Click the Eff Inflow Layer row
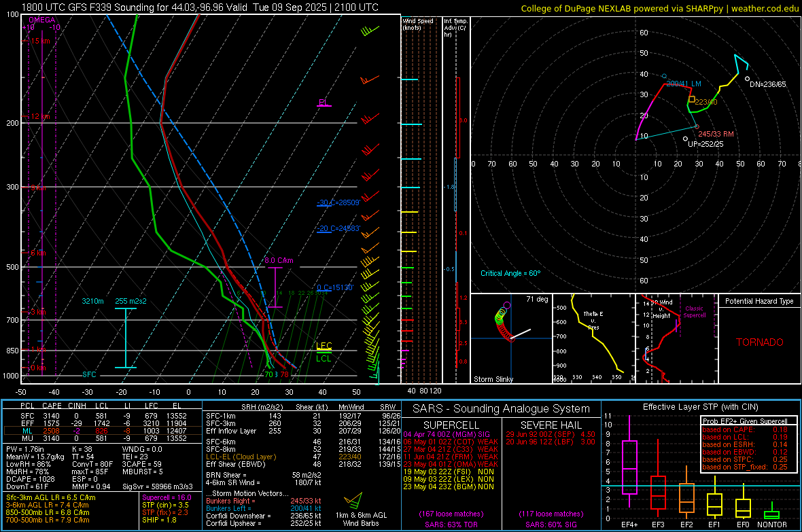This screenshot has height=532, width=802. click(303, 431)
